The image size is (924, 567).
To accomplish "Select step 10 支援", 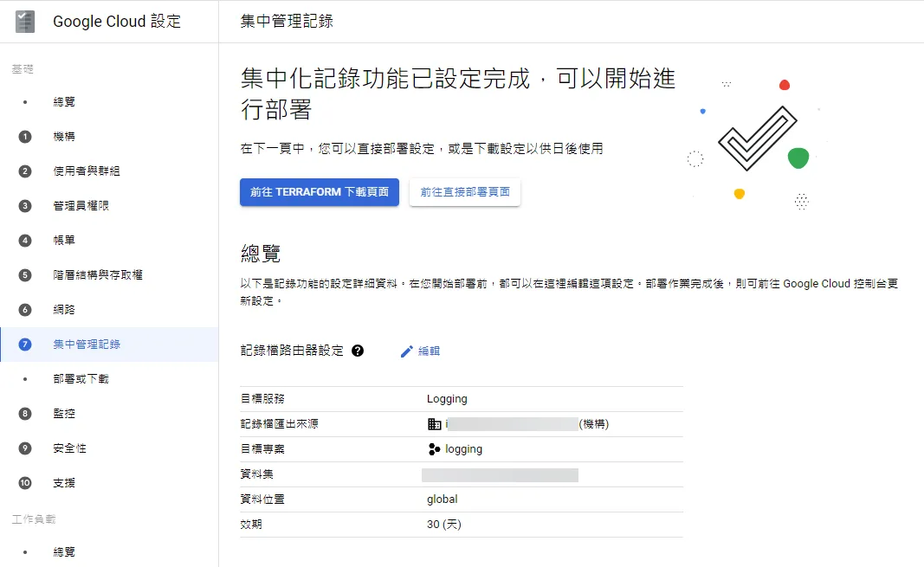I will (x=63, y=483).
